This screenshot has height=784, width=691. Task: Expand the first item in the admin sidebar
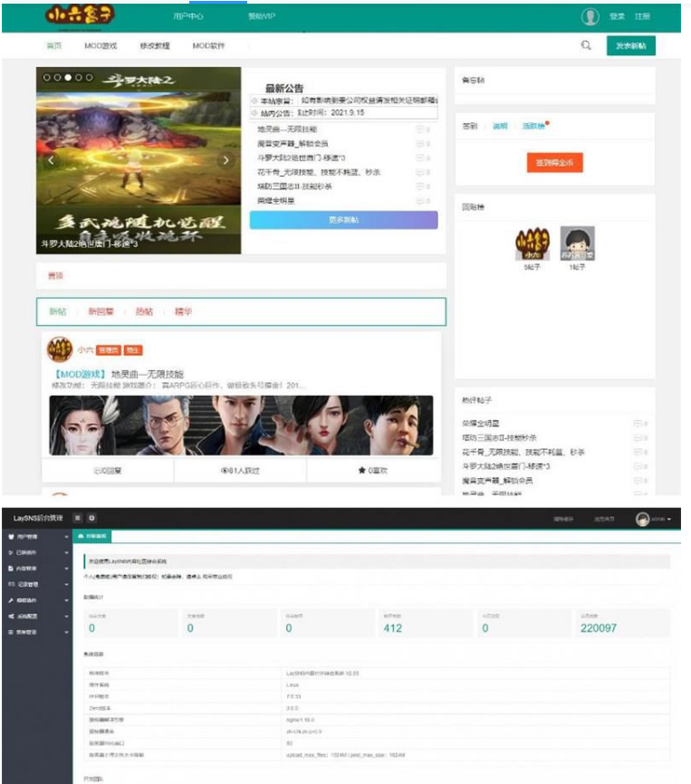click(36, 537)
